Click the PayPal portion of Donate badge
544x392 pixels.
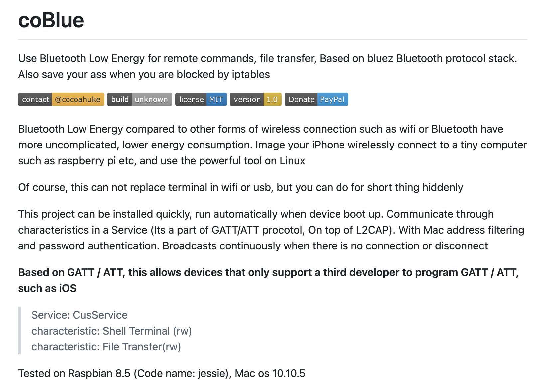333,99
